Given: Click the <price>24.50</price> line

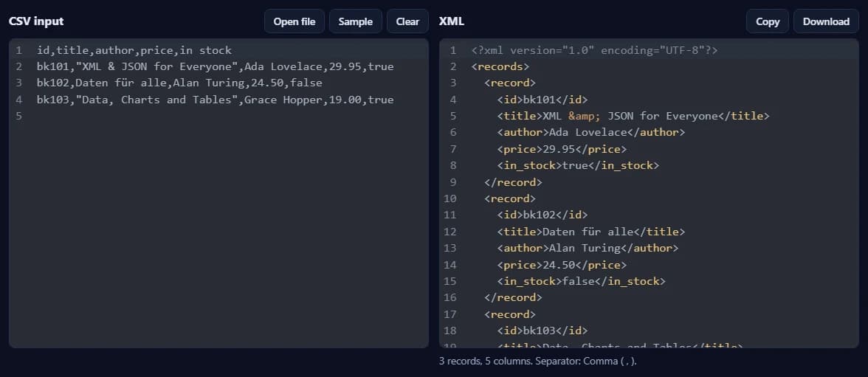Looking at the screenshot, I should tap(562, 265).
